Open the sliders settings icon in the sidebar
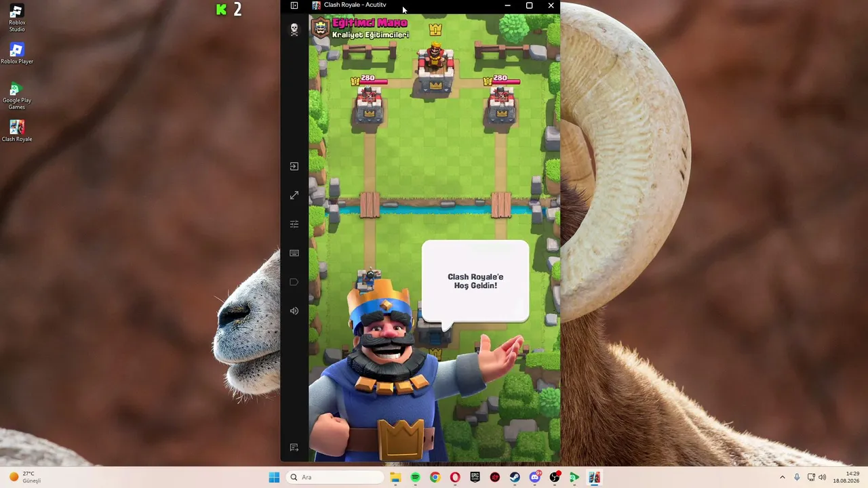 294,224
